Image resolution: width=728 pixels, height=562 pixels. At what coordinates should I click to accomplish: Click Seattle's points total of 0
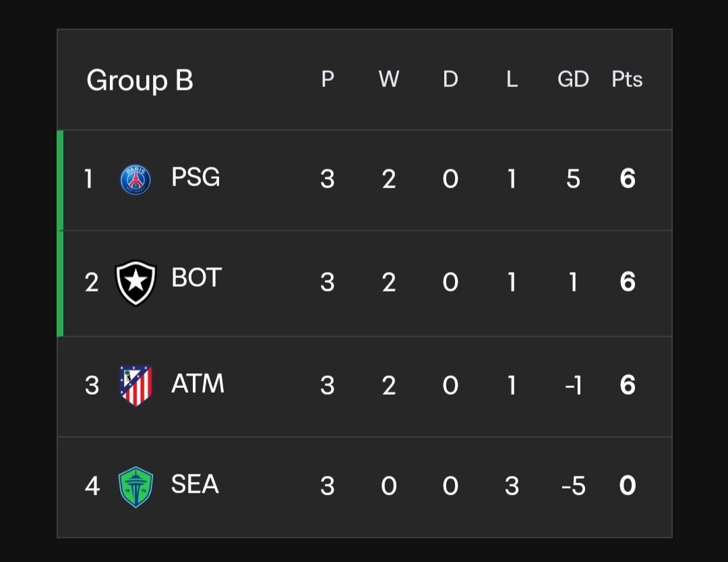628,486
